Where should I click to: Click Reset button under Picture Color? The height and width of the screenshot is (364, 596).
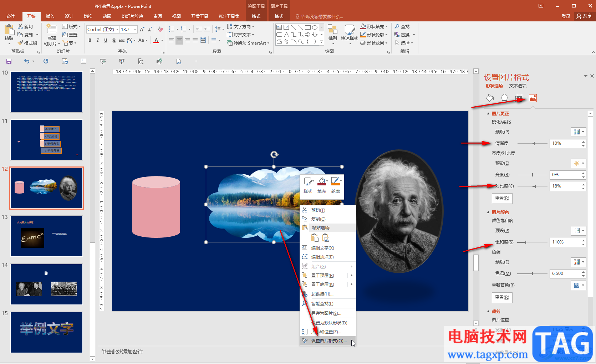pos(502,297)
